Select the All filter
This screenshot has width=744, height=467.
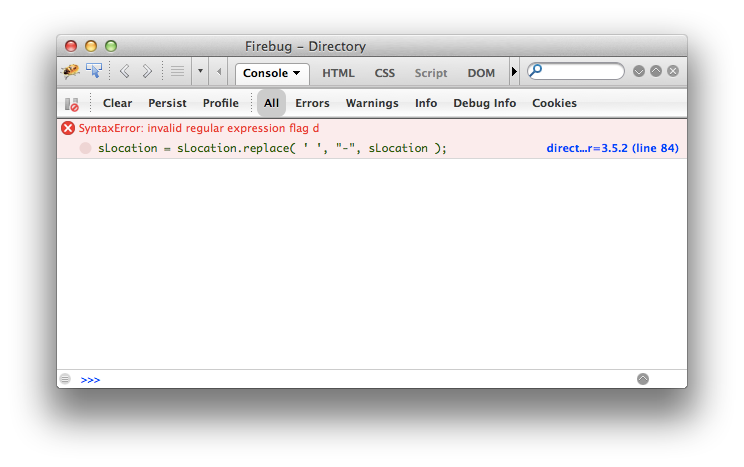271,103
